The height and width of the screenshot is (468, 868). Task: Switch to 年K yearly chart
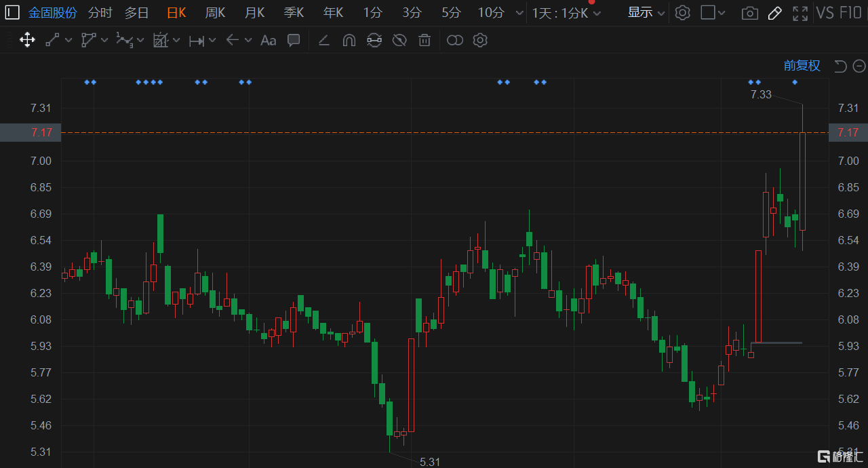334,12
